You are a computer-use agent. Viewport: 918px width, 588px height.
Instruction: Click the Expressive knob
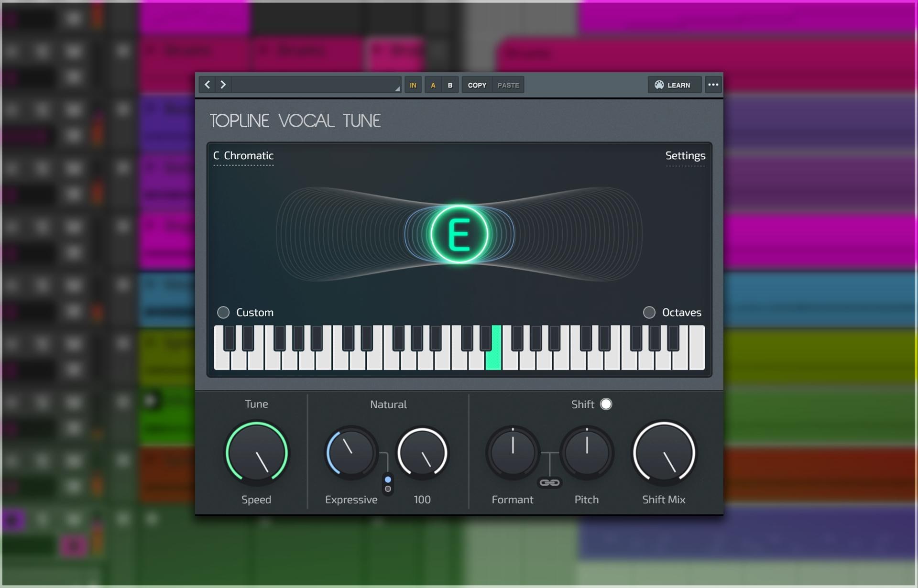coord(351,453)
